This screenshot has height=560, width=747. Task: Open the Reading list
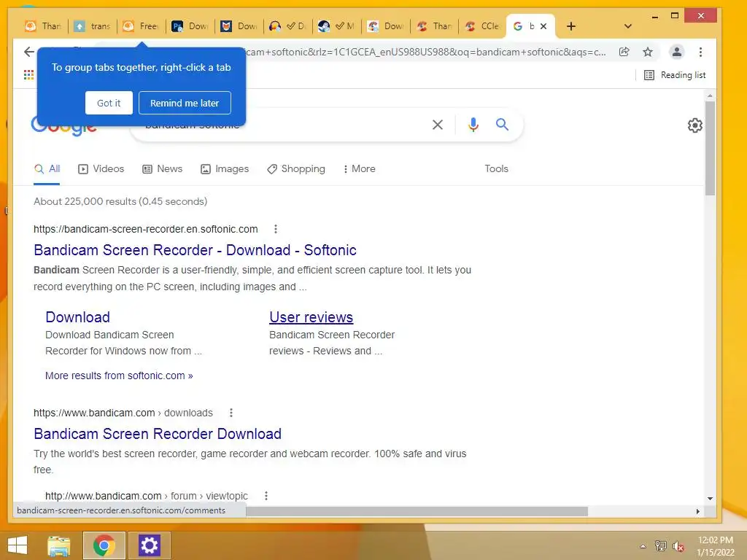675,75
